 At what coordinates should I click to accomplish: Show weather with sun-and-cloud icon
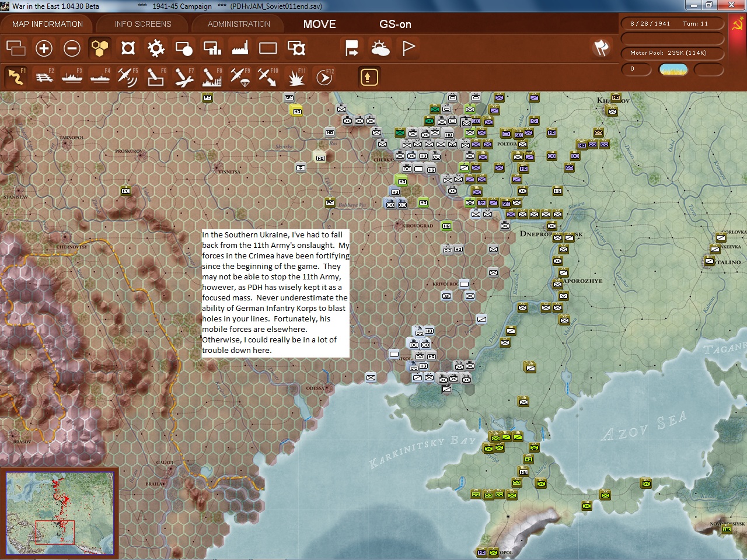tap(380, 48)
